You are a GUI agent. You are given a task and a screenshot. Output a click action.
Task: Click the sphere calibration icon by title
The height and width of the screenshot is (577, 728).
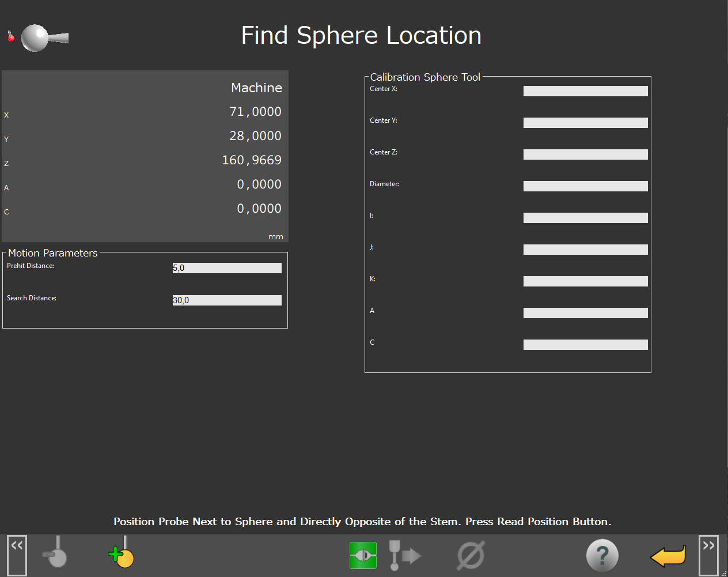39,38
